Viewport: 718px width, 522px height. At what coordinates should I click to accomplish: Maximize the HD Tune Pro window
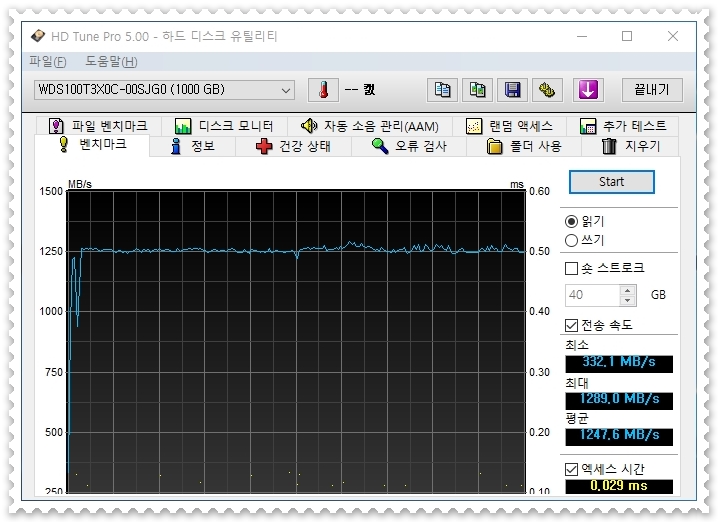click(x=627, y=36)
